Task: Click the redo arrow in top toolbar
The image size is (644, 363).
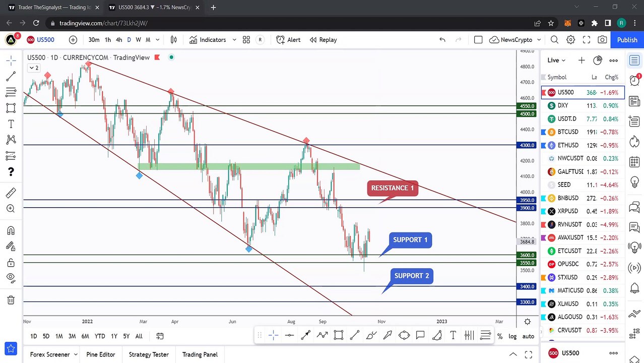Action: click(459, 40)
